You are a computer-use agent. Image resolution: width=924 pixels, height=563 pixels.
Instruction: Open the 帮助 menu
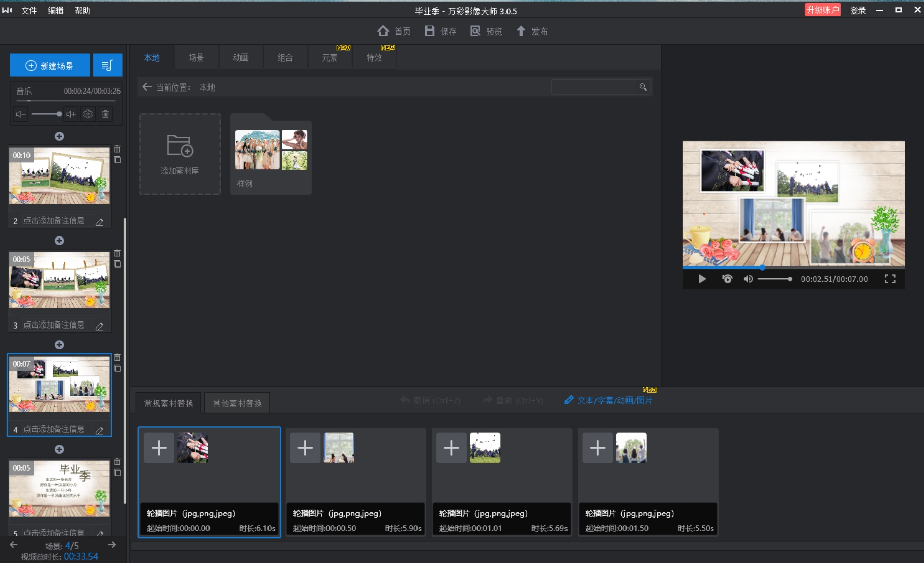click(x=82, y=10)
